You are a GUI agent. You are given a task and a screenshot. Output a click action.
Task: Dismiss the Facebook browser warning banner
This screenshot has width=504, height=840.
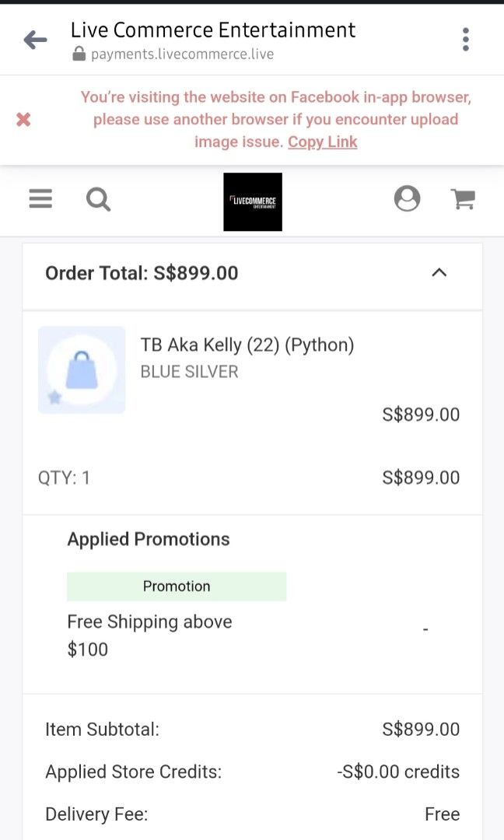[x=23, y=119]
